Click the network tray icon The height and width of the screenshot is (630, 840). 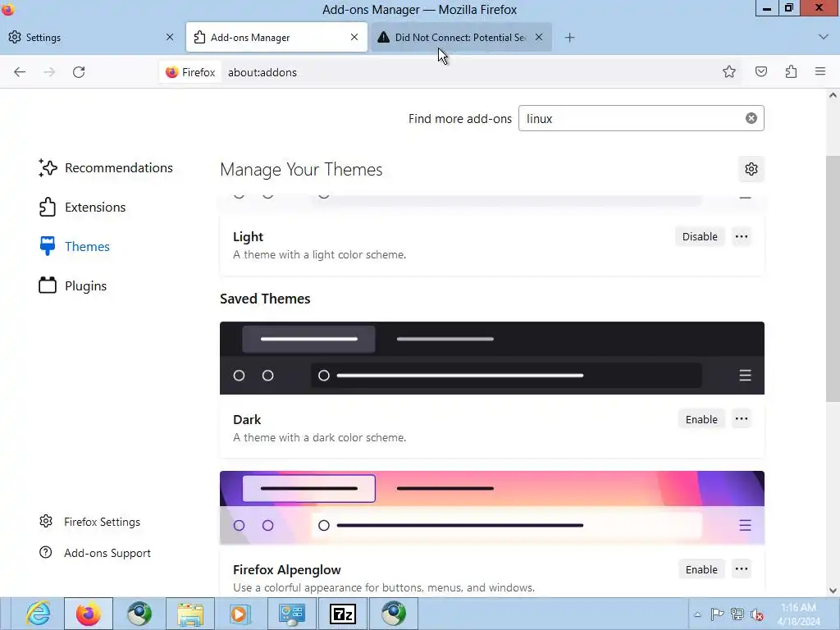[737, 614]
